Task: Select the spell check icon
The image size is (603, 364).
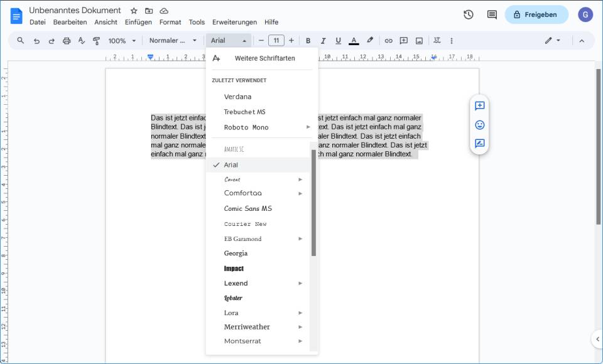Action: point(82,40)
